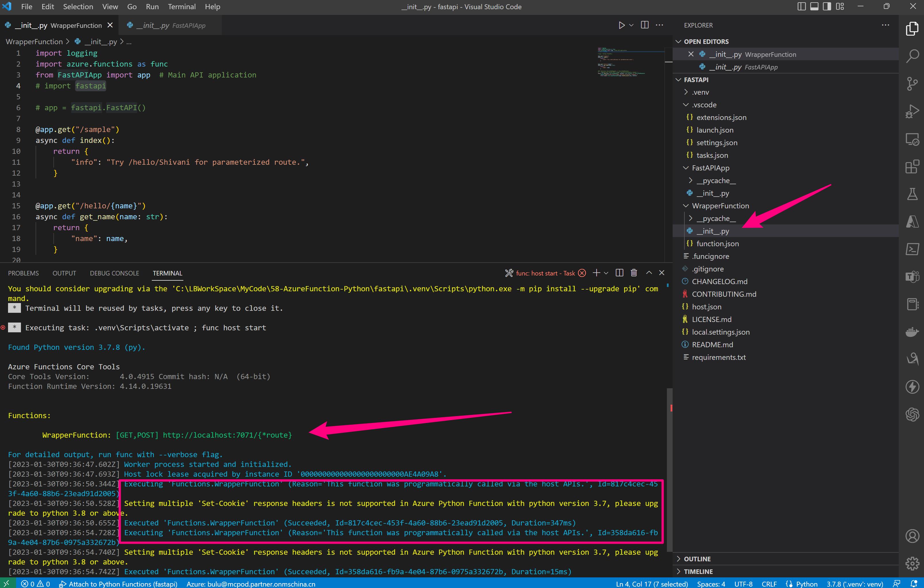The height and width of the screenshot is (588, 924).
Task: Kill the terminal with trash icon
Action: tap(634, 273)
